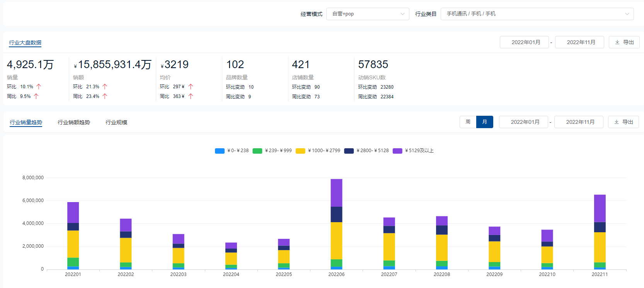Click the download icon in the chart 导出 button
644x288 pixels.
617,122
